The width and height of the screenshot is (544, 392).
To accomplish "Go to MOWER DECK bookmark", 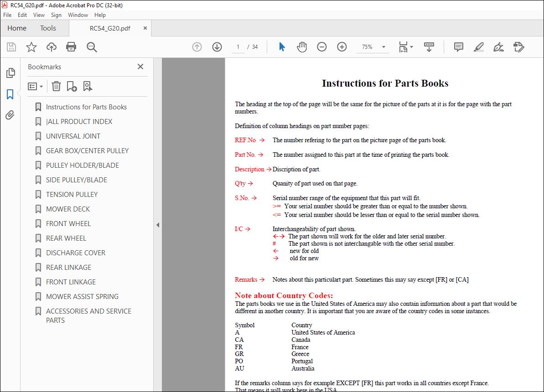I will pos(68,209).
